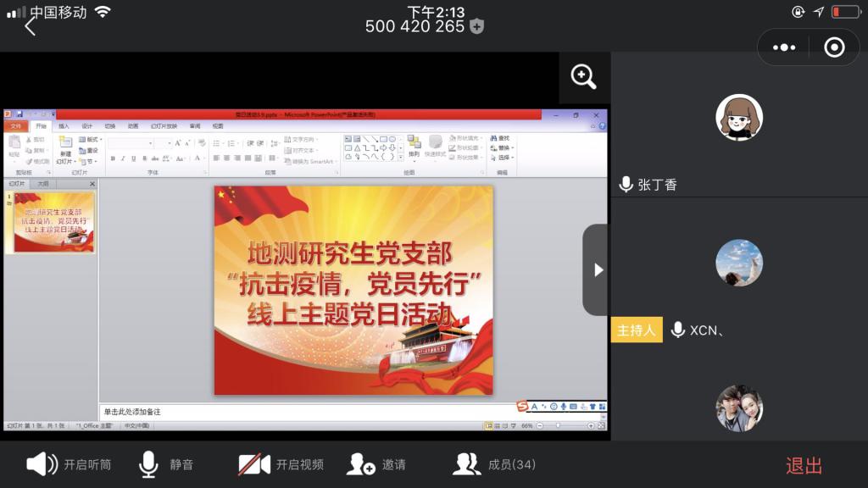Select 张丁香's avatar
The image size is (868, 488).
point(739,118)
